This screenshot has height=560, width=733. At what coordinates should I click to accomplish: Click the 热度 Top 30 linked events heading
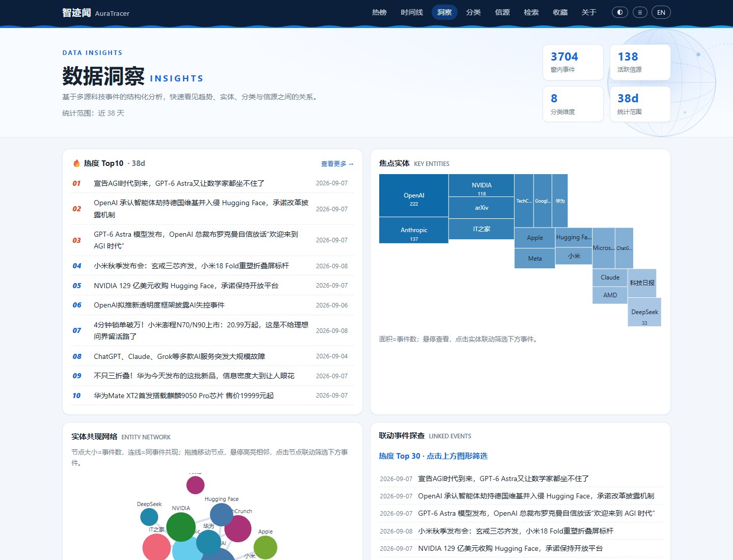point(433,456)
